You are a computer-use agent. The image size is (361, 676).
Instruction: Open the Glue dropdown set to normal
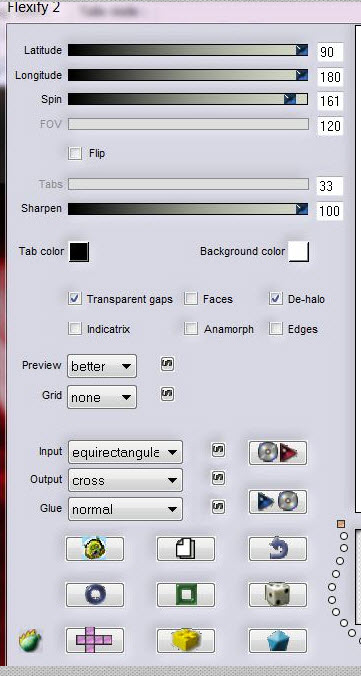[x=125, y=509]
